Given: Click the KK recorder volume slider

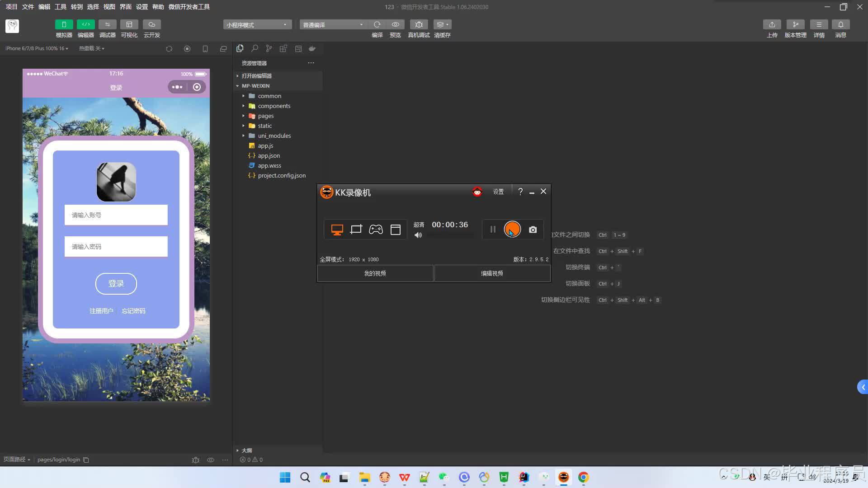Looking at the screenshot, I should point(450,235).
